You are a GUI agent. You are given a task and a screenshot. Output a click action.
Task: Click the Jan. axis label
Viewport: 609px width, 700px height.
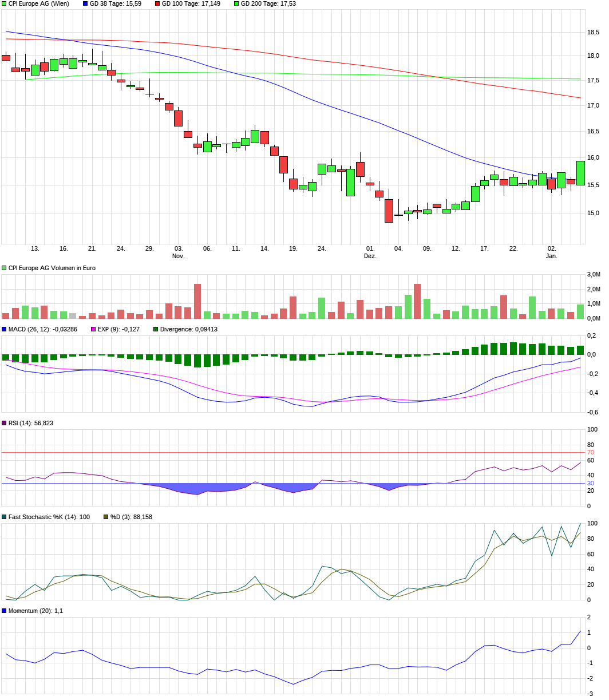click(x=551, y=256)
